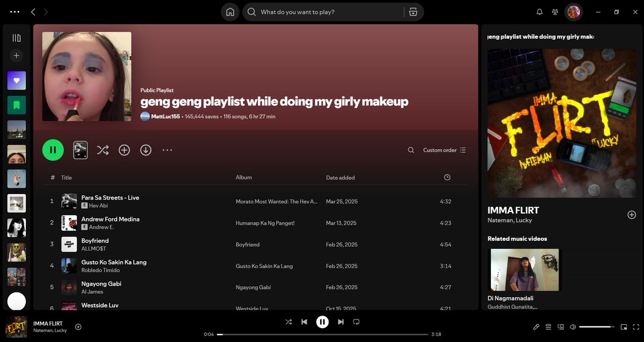Expand Your Library sidebar icon
644x342 pixels.
pyautogui.click(x=17, y=38)
